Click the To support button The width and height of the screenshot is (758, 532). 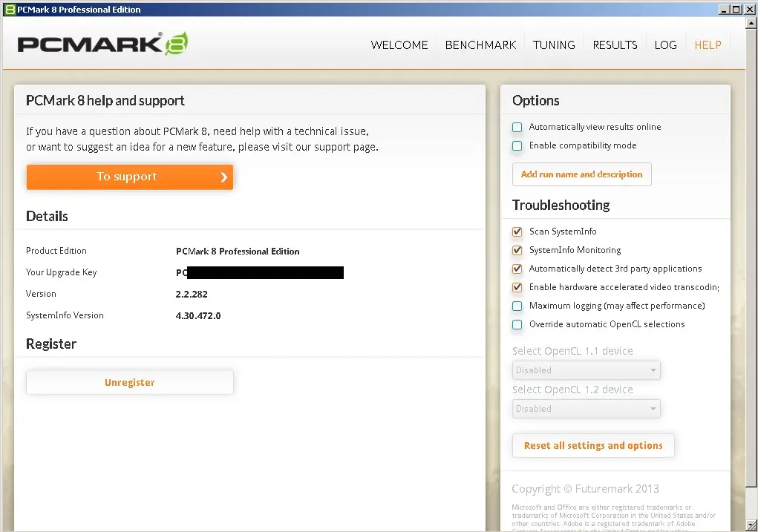coord(130,177)
